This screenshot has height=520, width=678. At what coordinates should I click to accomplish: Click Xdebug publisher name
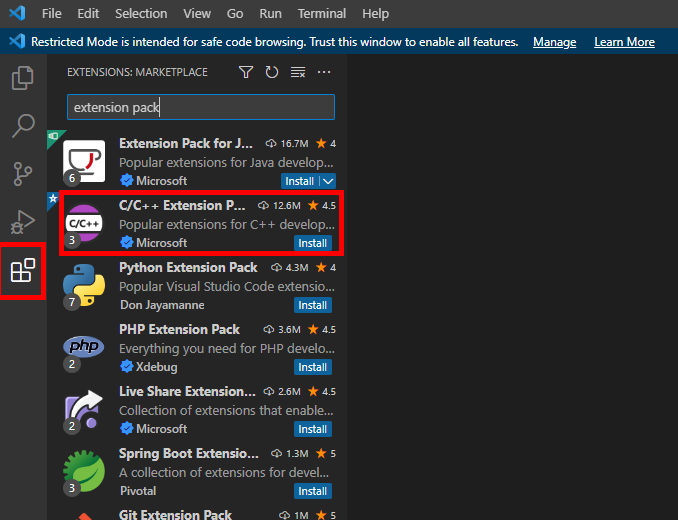(x=157, y=367)
